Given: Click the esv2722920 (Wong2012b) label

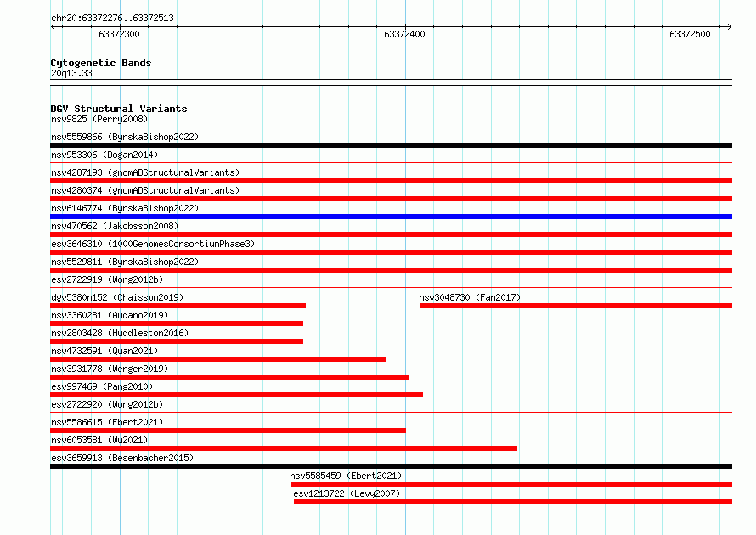Looking at the screenshot, I should [107, 404].
